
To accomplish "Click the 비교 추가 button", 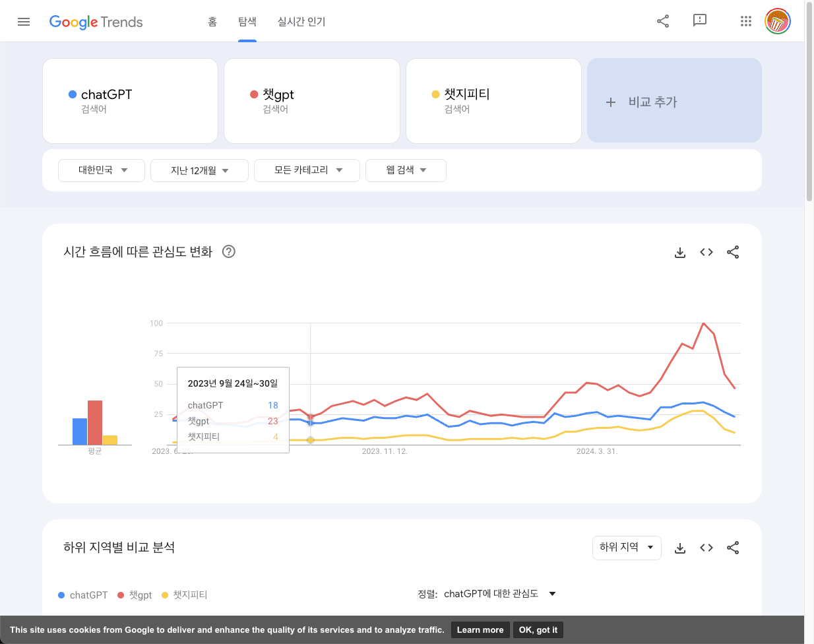I will pos(674,101).
